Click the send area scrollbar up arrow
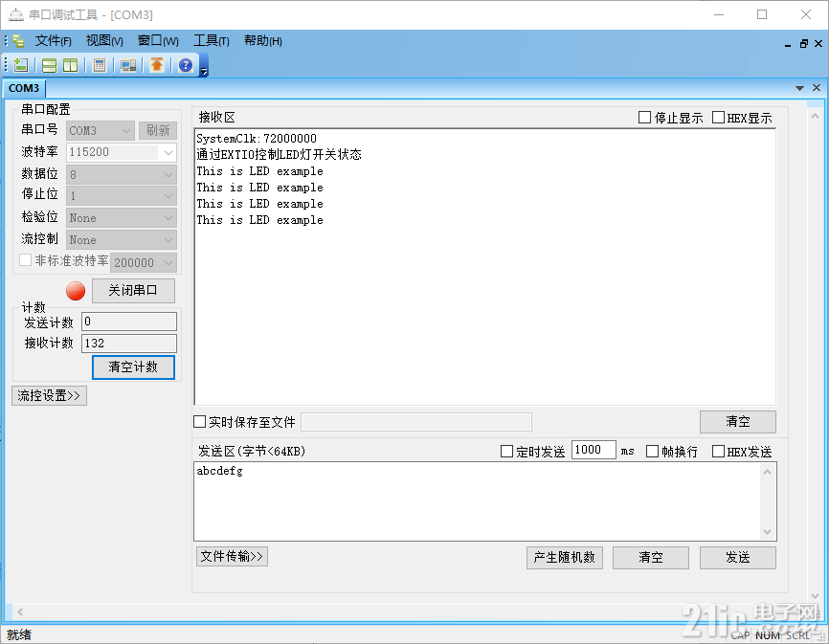The width and height of the screenshot is (829, 644). tap(767, 472)
